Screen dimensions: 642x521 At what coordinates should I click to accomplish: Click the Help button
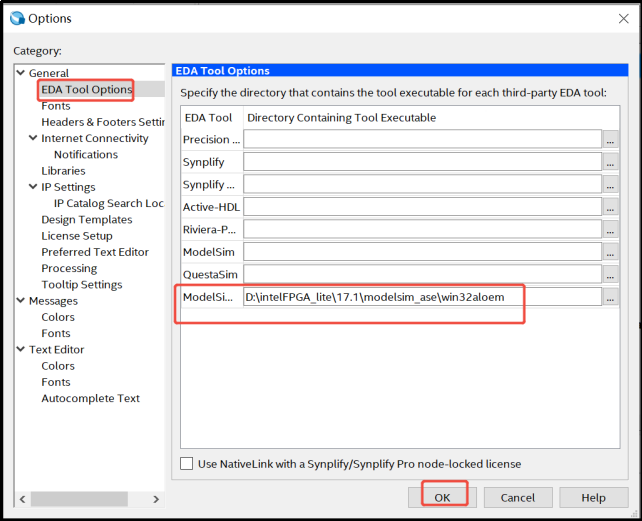pos(594,497)
